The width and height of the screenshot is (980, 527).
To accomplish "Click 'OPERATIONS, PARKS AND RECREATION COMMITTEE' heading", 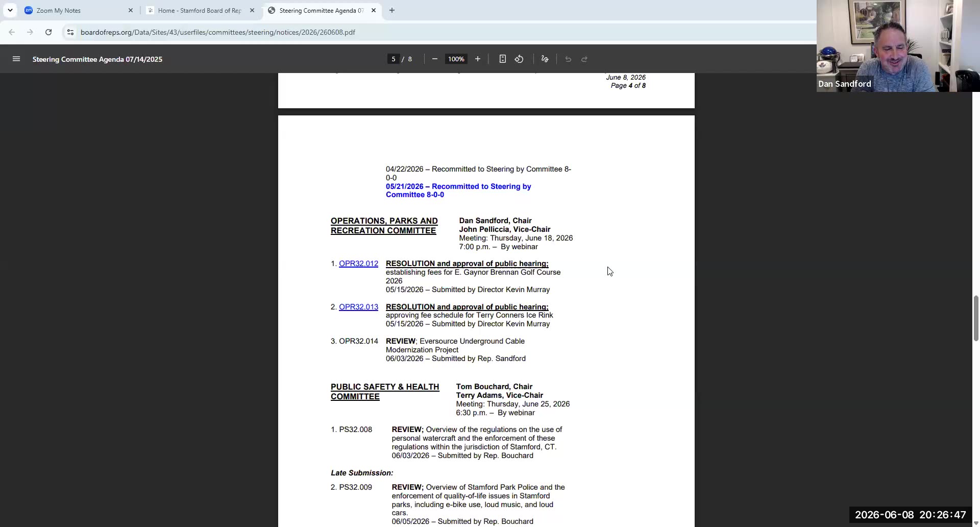I will tap(384, 226).
